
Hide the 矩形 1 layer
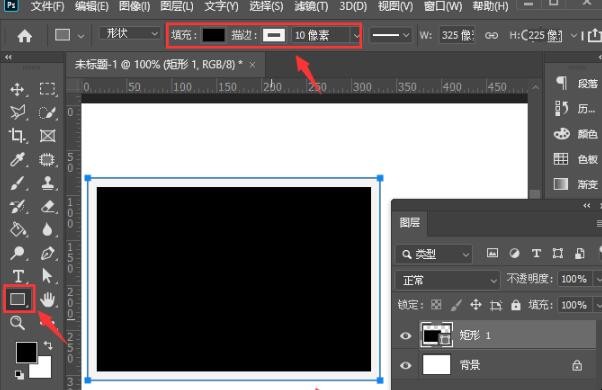[x=405, y=335]
